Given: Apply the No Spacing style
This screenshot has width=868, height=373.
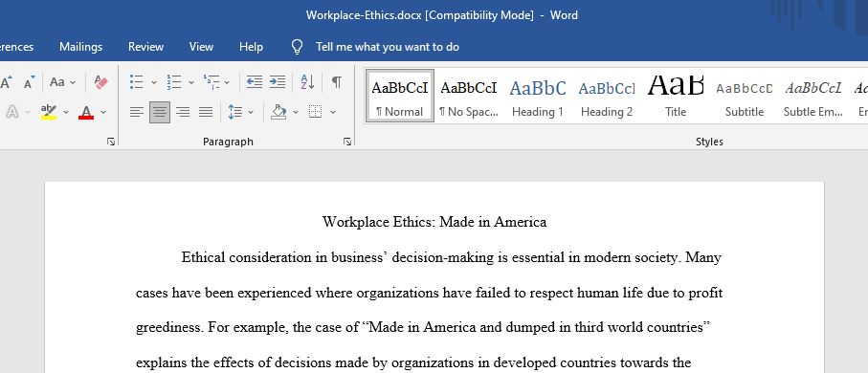Looking at the screenshot, I should (x=469, y=96).
